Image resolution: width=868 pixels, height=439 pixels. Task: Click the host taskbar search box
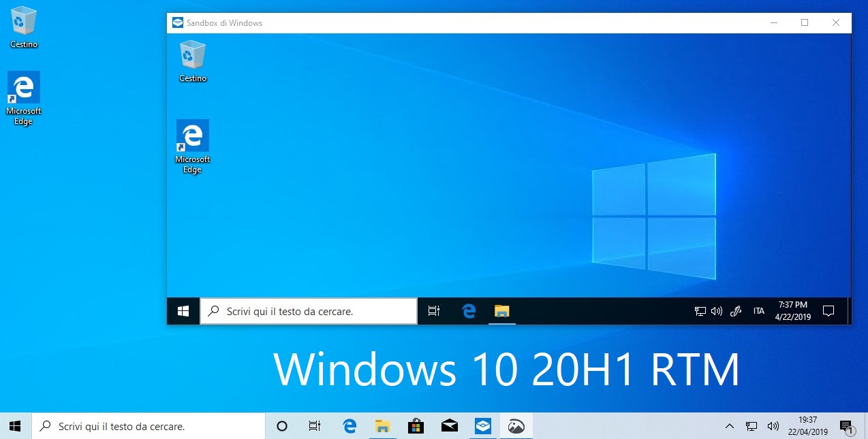pos(149,426)
